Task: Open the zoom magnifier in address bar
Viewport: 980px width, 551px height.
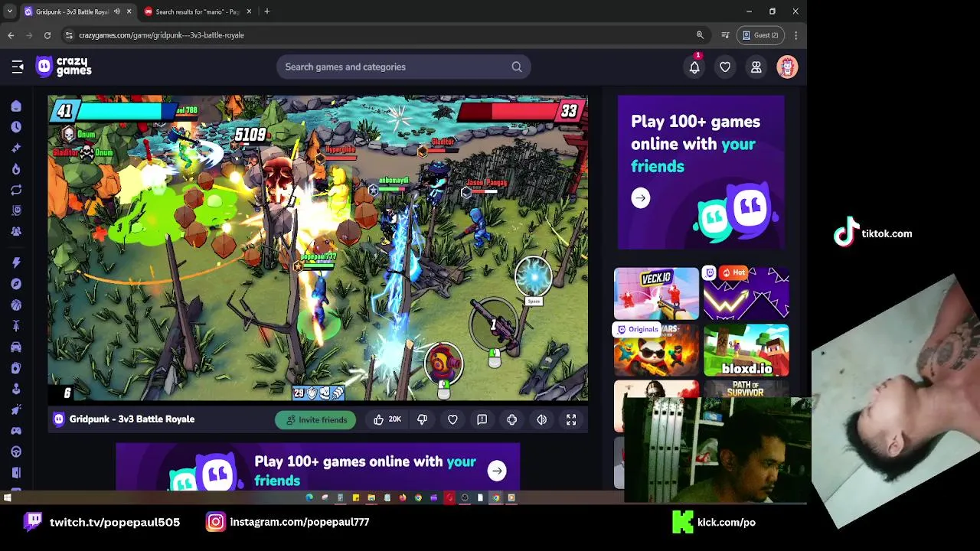Action: click(700, 35)
